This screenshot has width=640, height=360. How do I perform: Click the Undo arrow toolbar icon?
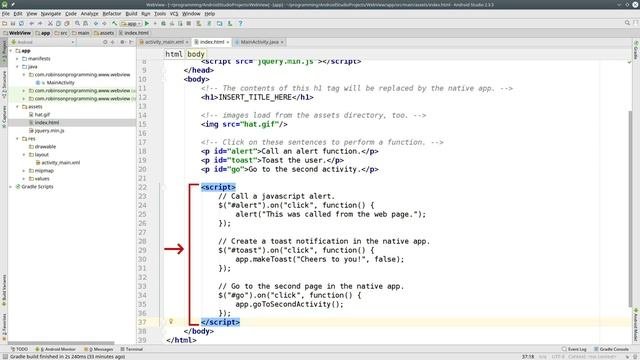31,24
